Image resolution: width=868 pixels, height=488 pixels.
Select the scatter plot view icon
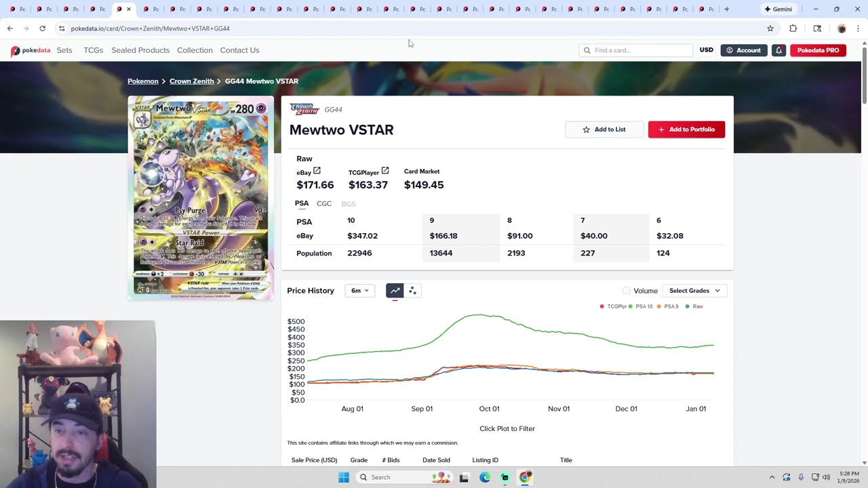tap(412, 291)
